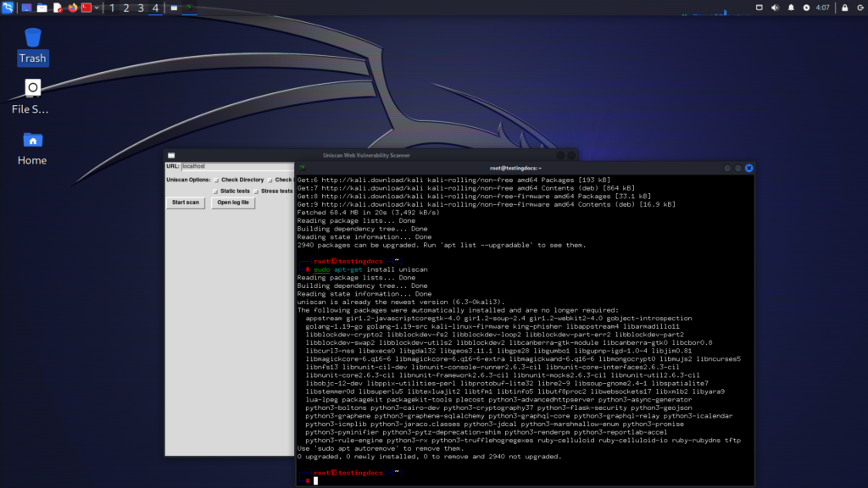
Task: Open the file manager from the taskbar
Action: click(42, 8)
